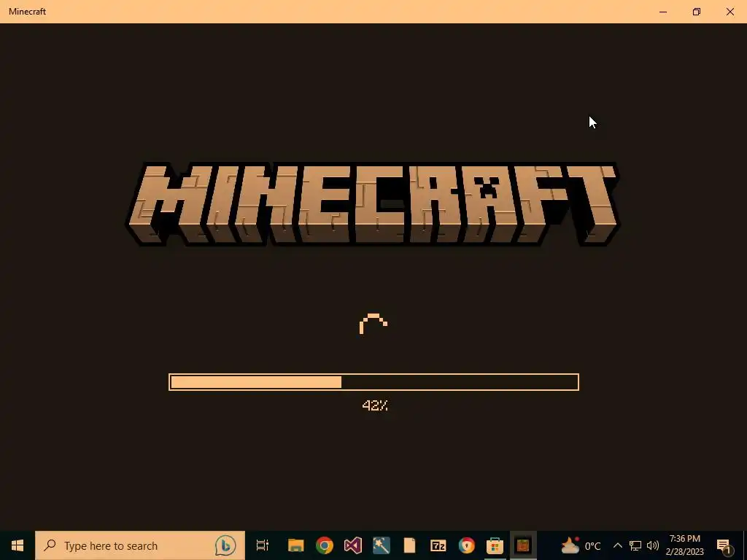Click the loading progress bar at 42%

coord(374,382)
